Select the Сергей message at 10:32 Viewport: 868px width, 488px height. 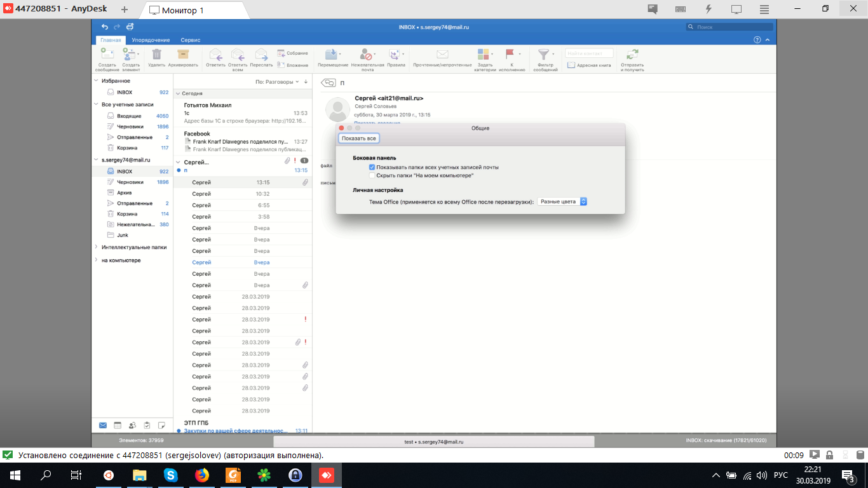(x=243, y=194)
